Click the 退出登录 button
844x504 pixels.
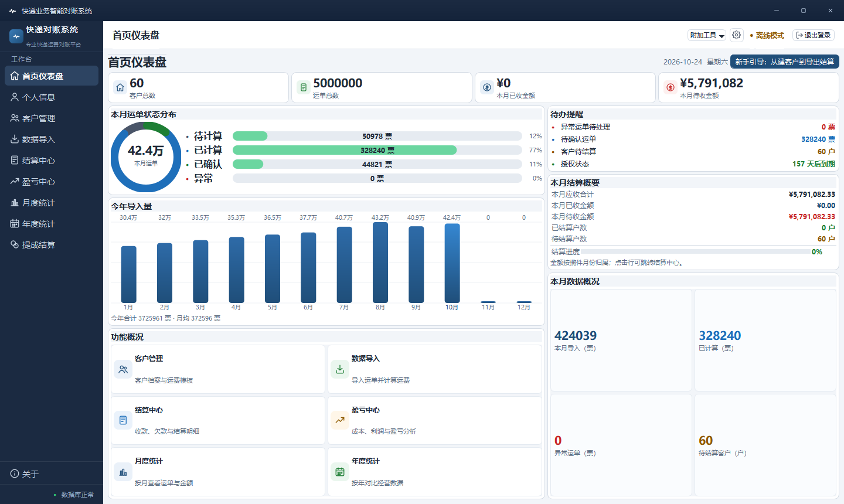814,35
